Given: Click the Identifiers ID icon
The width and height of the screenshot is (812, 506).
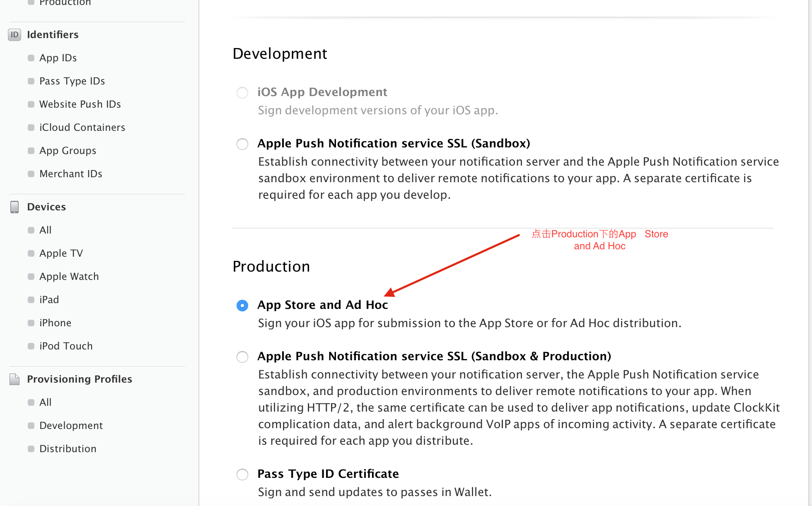Looking at the screenshot, I should click(15, 35).
